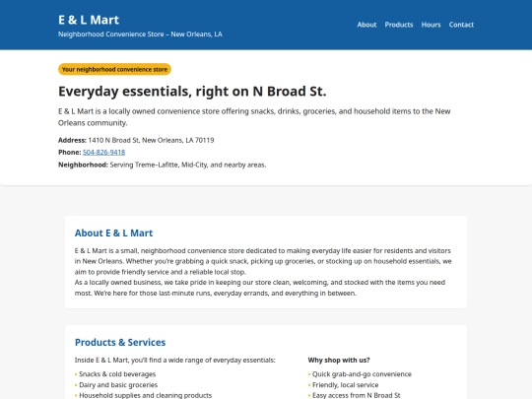The image size is (532, 399).
Task: Click the Friendly, local service bullet
Action: 345,385
